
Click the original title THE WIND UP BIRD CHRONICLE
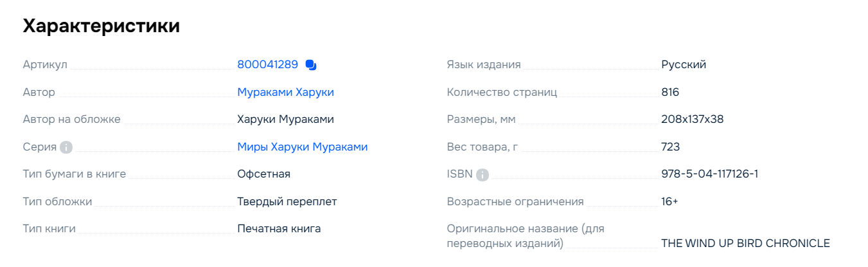(746, 243)
